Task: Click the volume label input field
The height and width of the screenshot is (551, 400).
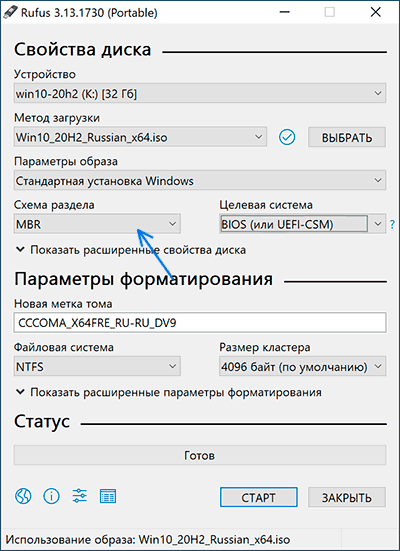Action: point(200,323)
